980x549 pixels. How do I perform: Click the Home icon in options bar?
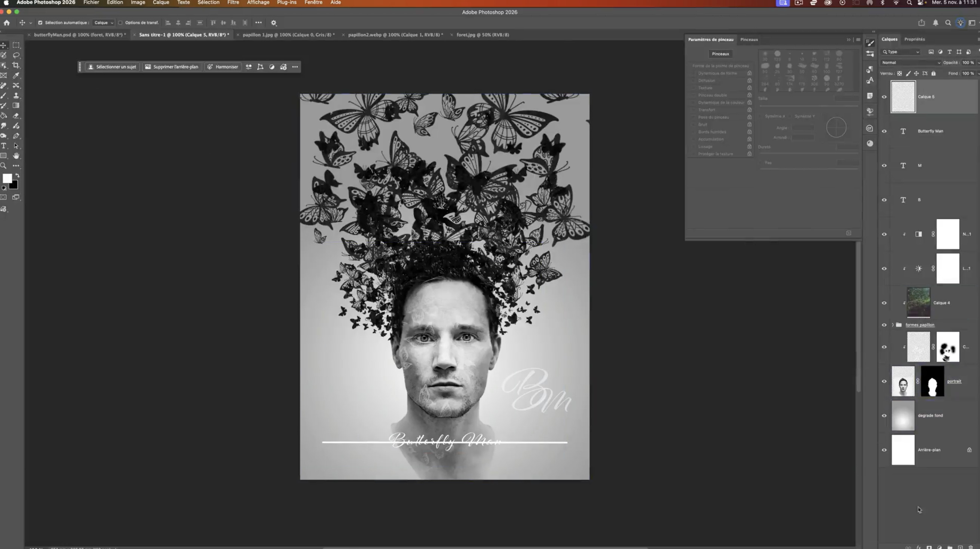(7, 23)
